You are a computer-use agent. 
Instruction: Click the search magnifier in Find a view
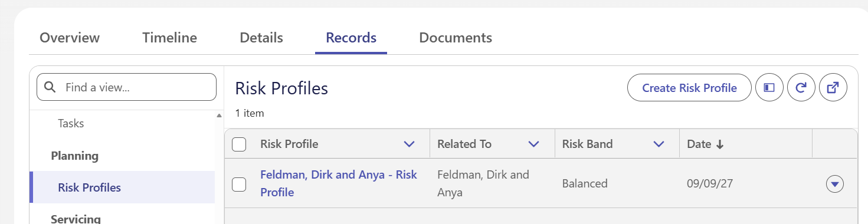pyautogui.click(x=51, y=87)
